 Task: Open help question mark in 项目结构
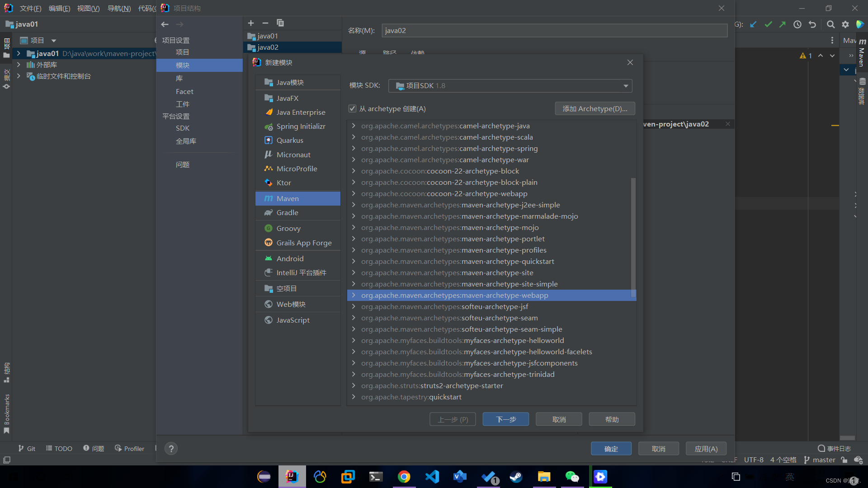tap(171, 449)
